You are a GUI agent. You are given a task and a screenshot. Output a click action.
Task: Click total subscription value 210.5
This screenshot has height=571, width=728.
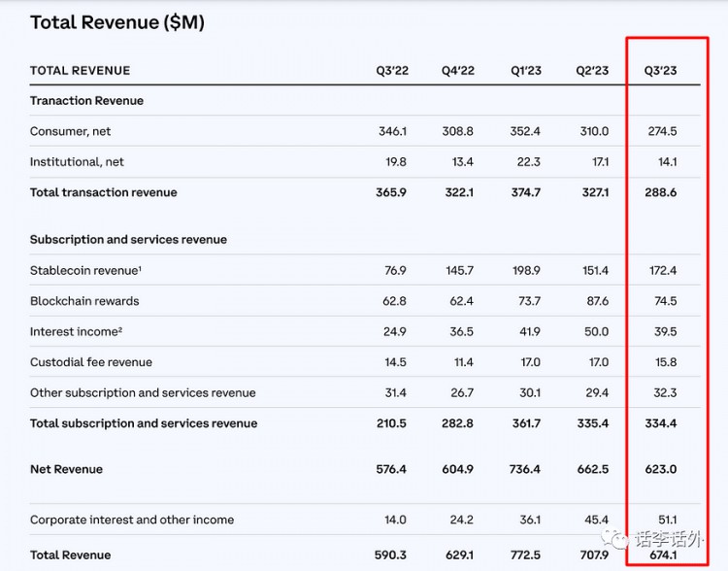(391, 423)
